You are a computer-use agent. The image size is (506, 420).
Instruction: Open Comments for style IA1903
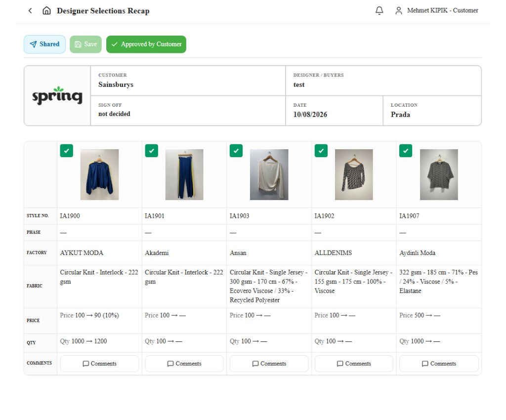click(269, 364)
